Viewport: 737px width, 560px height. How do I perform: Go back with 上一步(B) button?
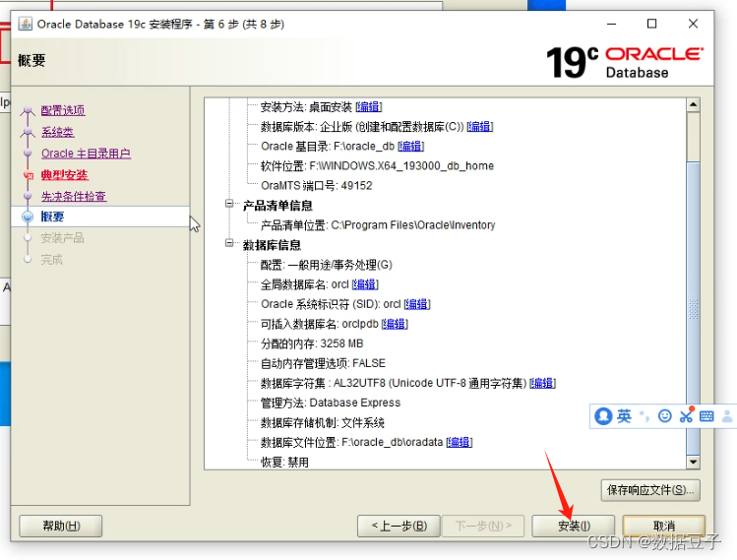pyautogui.click(x=399, y=526)
